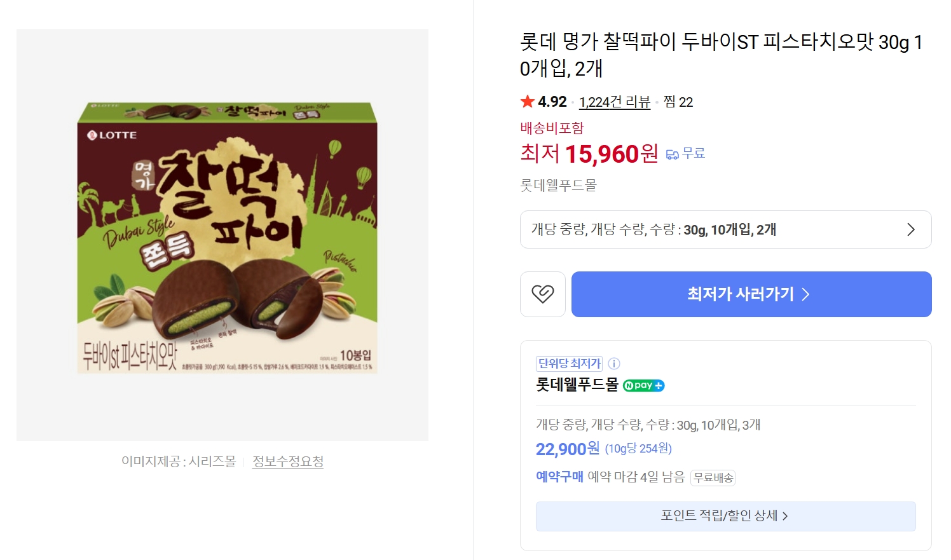Toggle the heart wishlist button
The width and height of the screenshot is (951, 560).
(x=542, y=294)
